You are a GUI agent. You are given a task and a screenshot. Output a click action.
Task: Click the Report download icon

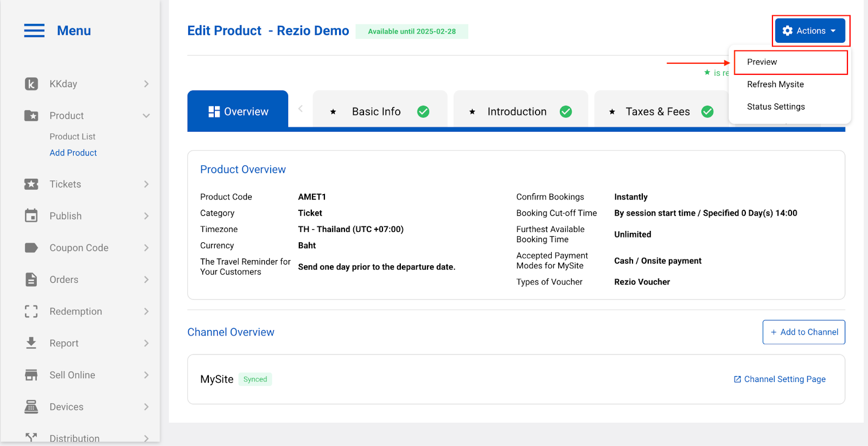point(31,343)
